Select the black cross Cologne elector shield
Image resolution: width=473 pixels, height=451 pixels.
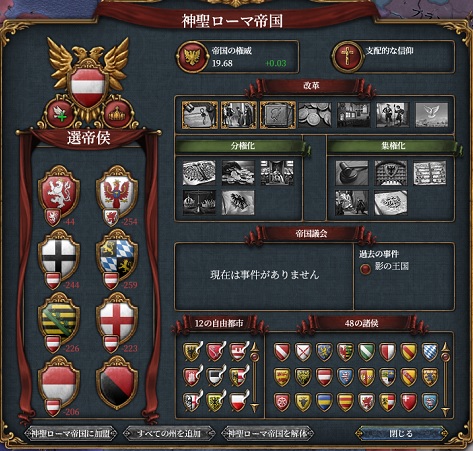coord(59,257)
